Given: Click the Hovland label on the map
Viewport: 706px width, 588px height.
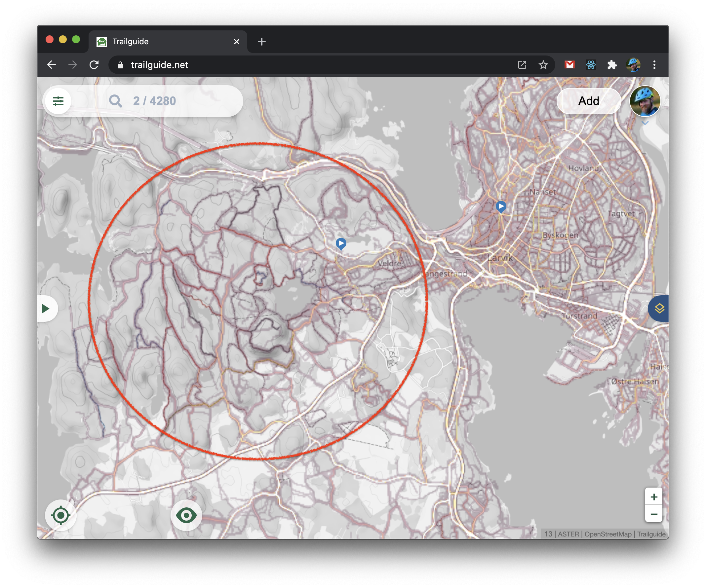Looking at the screenshot, I should [583, 168].
